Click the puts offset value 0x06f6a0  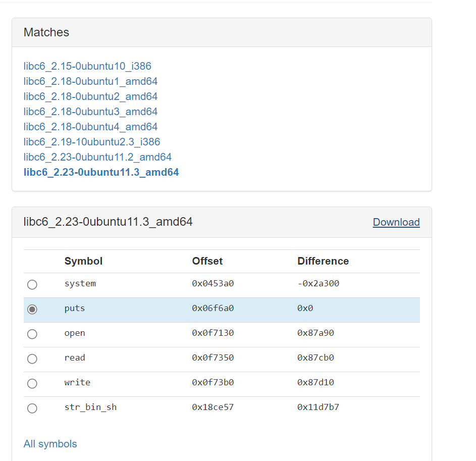213,308
